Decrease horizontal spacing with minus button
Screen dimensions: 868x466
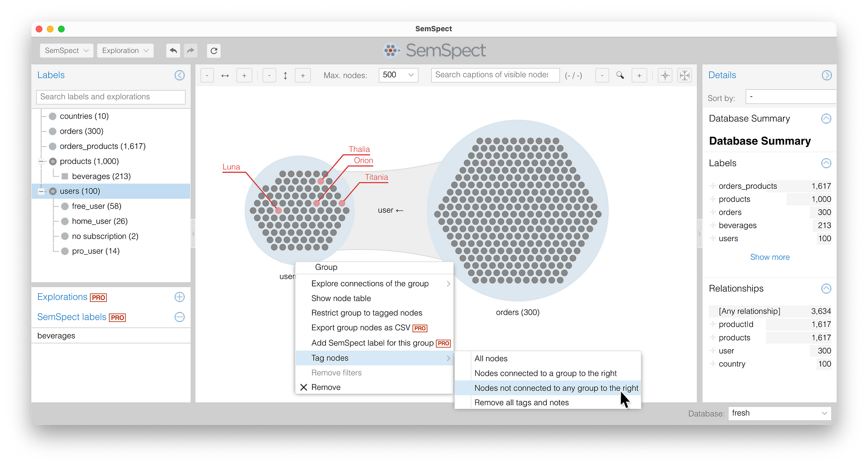[207, 75]
